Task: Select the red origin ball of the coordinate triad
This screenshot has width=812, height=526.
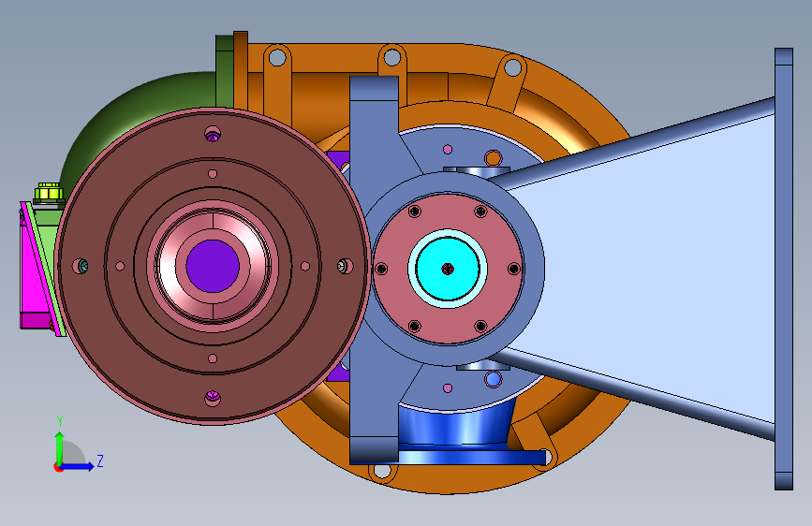Action: tap(57, 467)
